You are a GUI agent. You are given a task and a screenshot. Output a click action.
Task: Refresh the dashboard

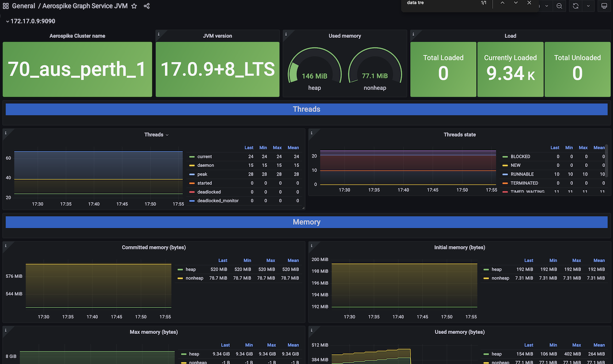click(576, 6)
